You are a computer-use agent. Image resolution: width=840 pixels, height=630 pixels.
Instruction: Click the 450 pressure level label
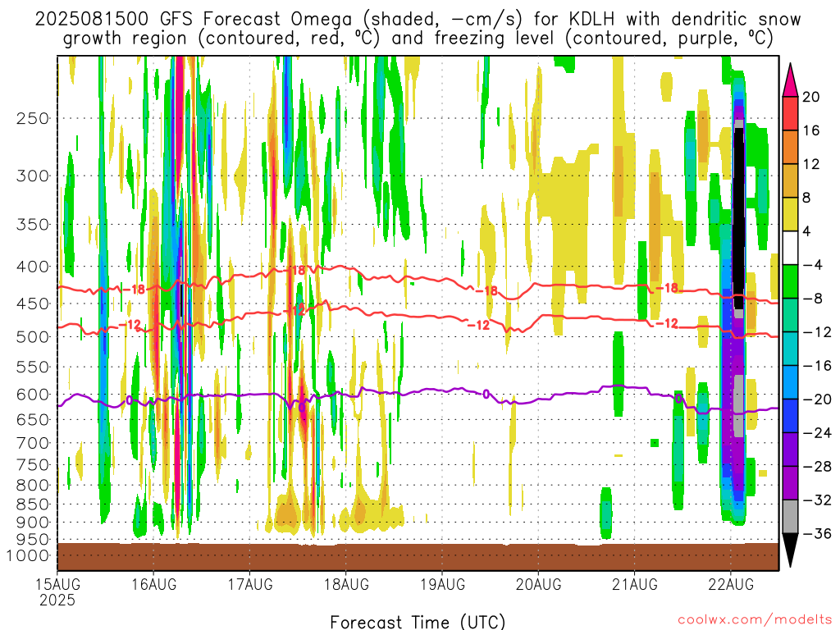coord(33,304)
